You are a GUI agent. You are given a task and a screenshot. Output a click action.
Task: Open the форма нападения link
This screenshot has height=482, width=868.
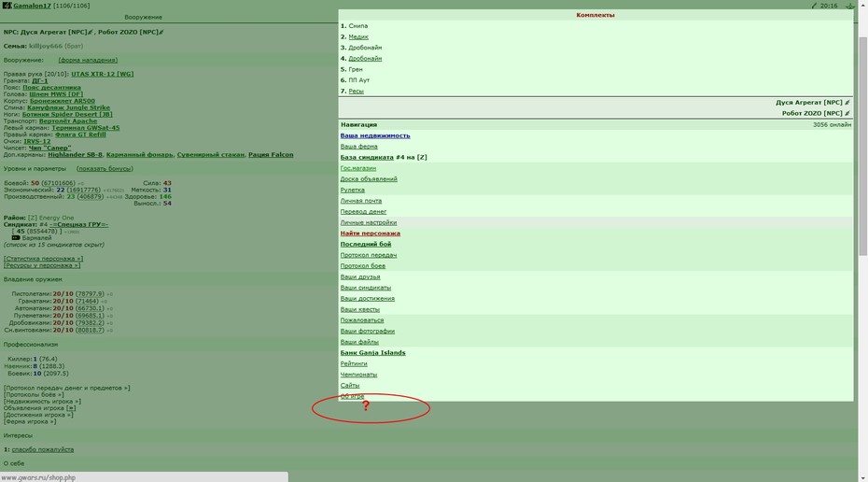[x=88, y=60]
